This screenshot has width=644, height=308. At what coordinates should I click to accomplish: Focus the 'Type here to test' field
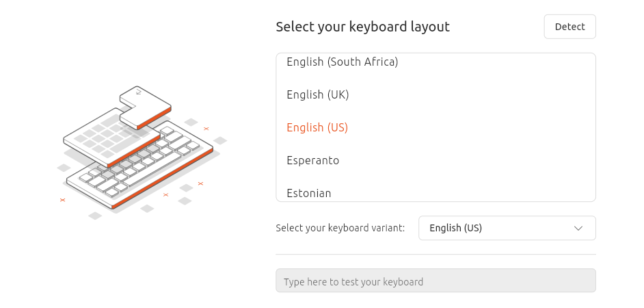[x=435, y=281]
